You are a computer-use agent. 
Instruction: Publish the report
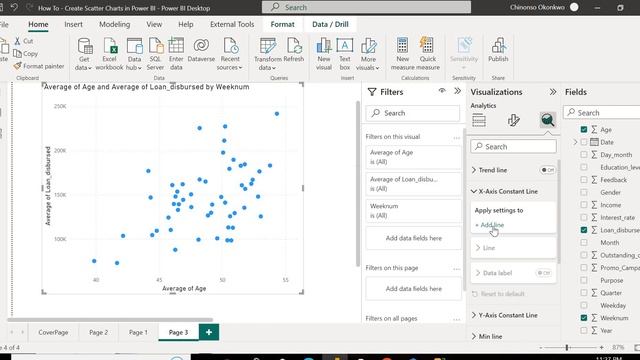pyautogui.click(x=498, y=50)
